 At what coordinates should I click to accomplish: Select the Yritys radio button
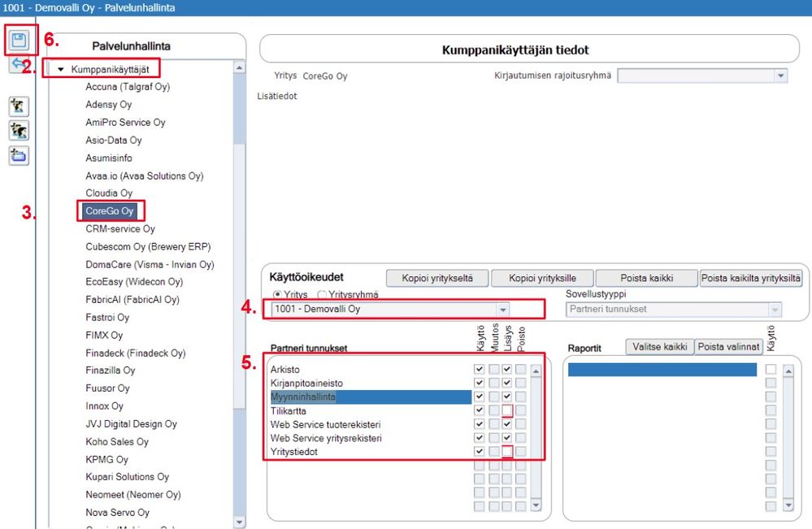coord(277,294)
